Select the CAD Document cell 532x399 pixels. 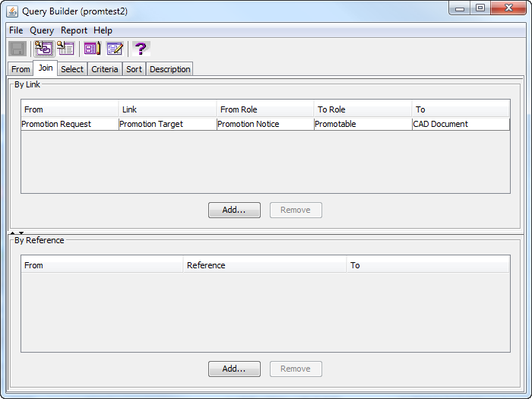click(461, 124)
